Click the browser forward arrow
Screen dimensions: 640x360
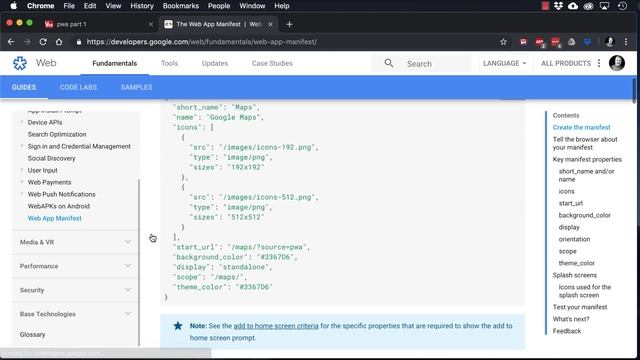tap(27, 42)
